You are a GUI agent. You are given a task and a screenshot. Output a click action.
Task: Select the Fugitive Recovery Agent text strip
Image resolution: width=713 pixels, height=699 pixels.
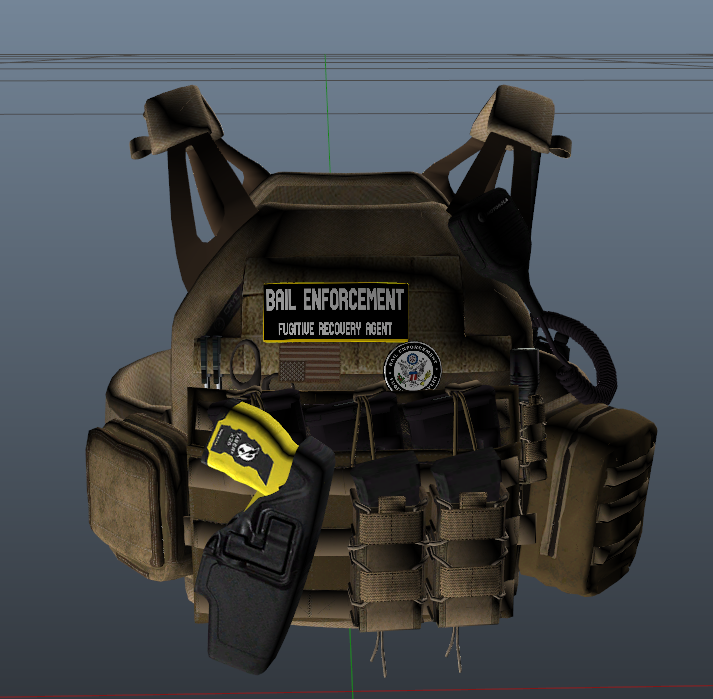pos(335,328)
